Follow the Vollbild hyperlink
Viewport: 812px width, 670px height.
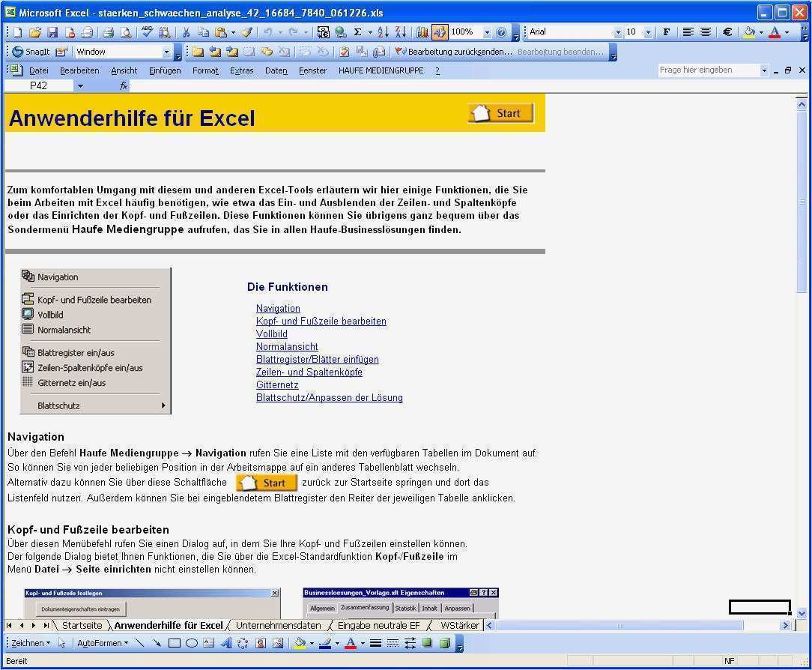click(271, 334)
